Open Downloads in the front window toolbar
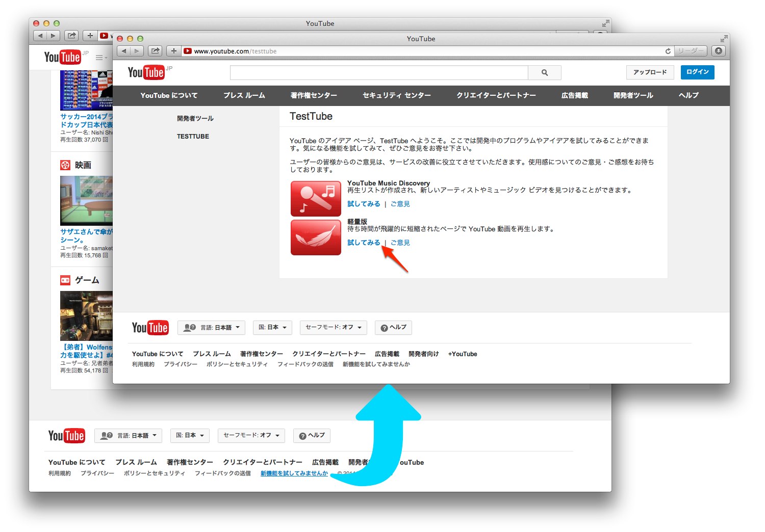765x532 pixels. [719, 51]
